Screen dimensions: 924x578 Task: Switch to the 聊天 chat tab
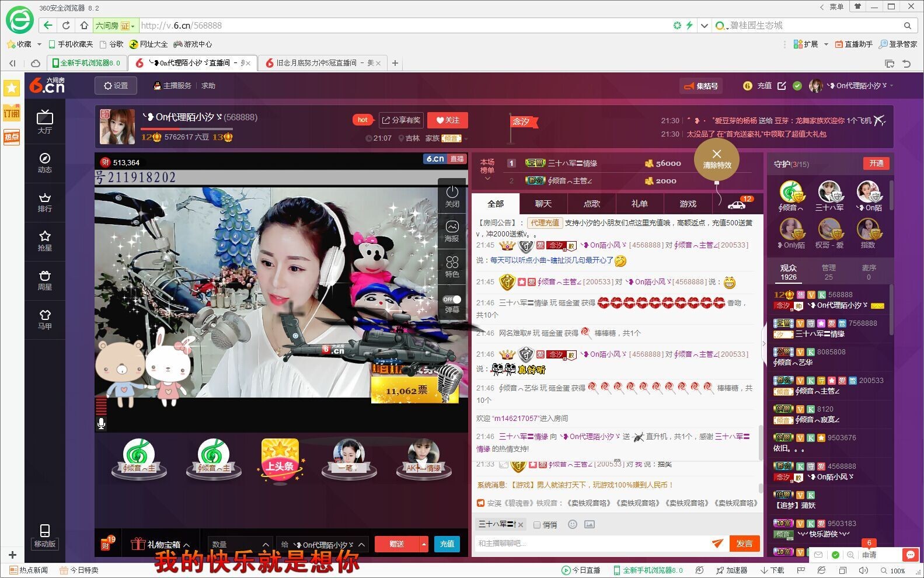tap(543, 204)
